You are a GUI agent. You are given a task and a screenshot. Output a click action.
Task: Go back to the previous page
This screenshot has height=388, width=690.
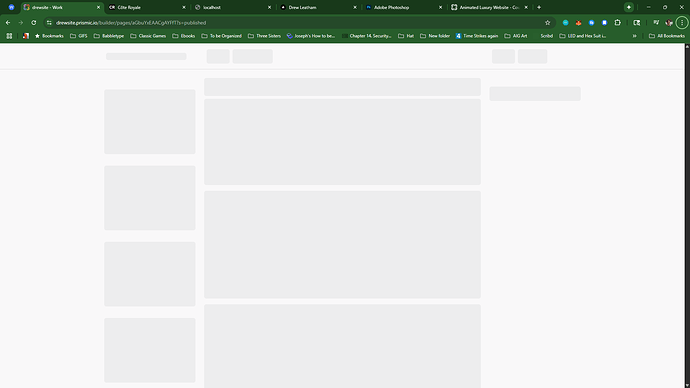pos(8,22)
